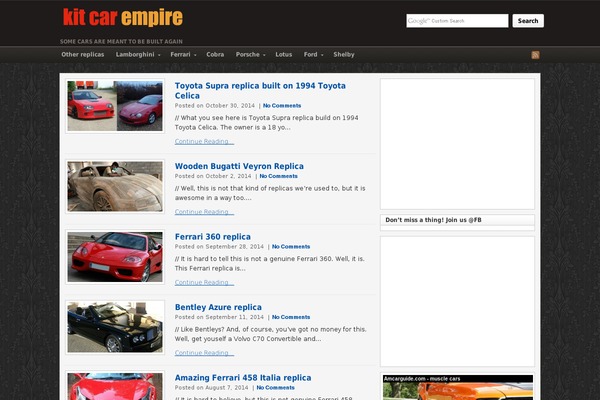Expand the Ford dropdown menu
Screen dimensions: 600x400
[313, 54]
